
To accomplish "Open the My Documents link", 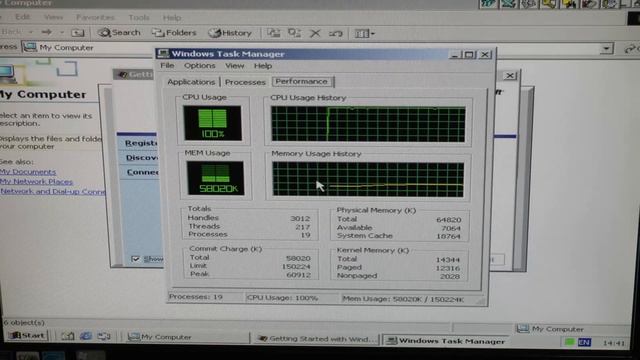I will click(28, 172).
